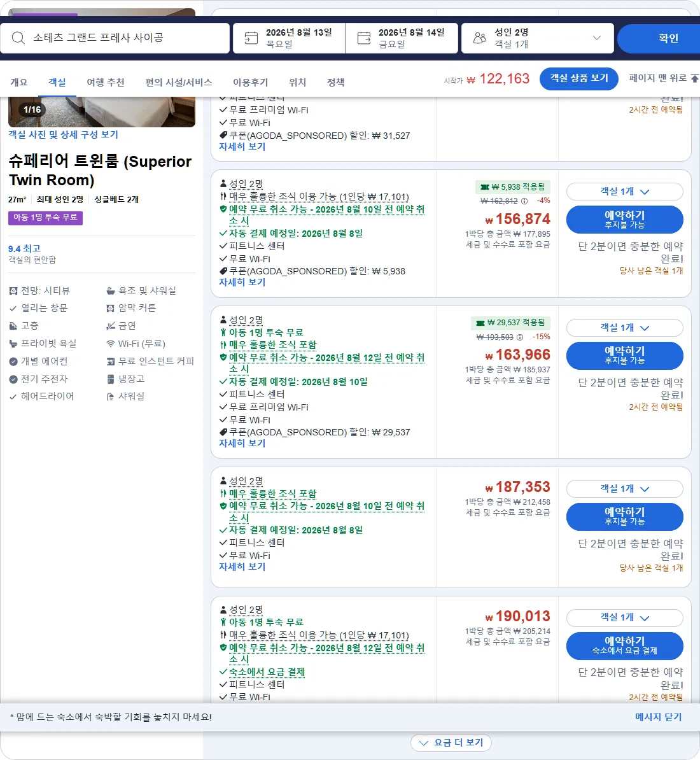Viewport: 700px width, 760px height.
Task: Click the search magnifier icon
Action: pyautogui.click(x=18, y=38)
